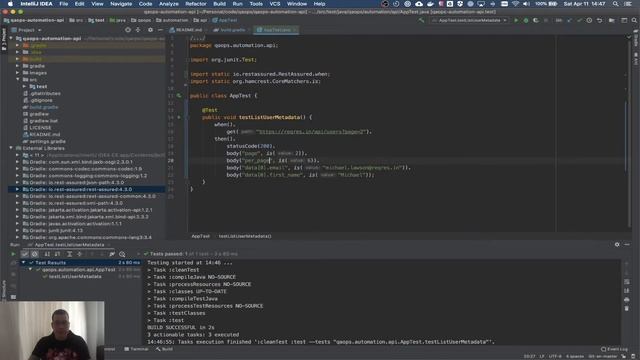Screen dimensions: 640x360
Task: Sort test results by duration
Action: 57,254
